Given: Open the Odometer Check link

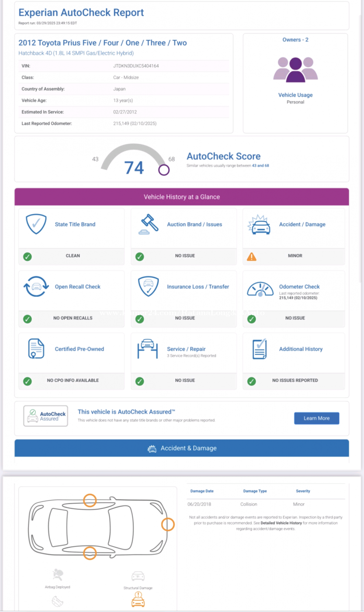Looking at the screenshot, I should pos(299,287).
